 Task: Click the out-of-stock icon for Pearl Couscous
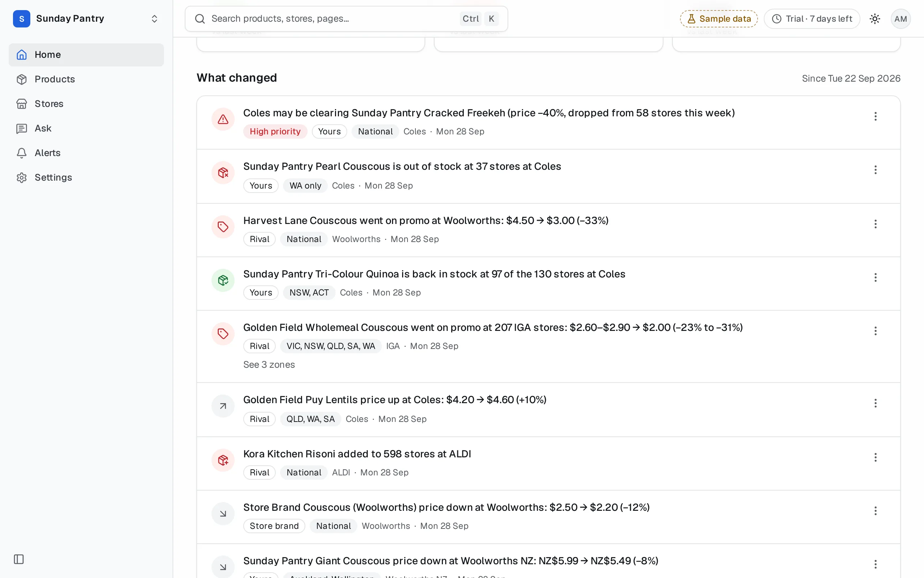[x=223, y=173]
